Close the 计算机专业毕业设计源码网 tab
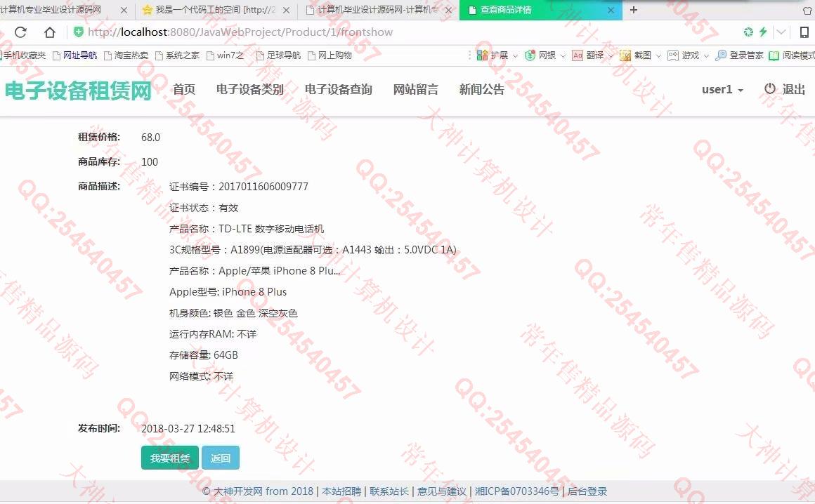The width and height of the screenshot is (815, 504). [124, 10]
